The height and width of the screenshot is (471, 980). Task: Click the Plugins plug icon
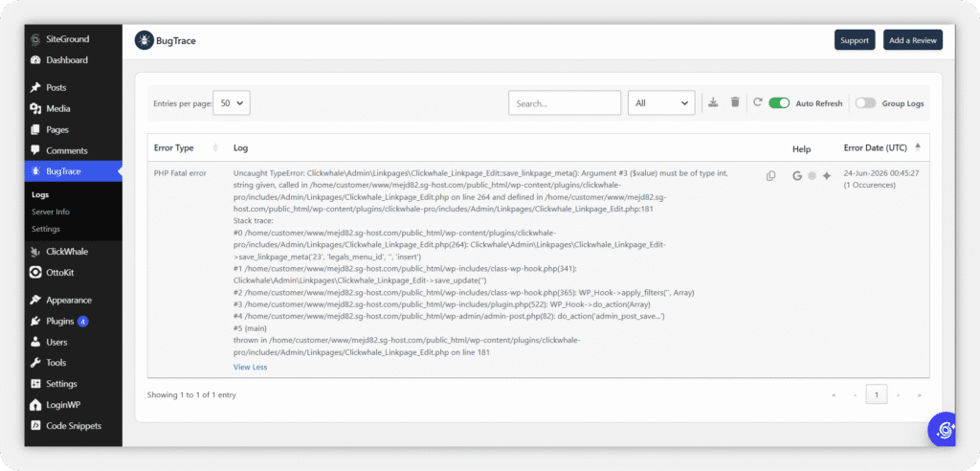[x=35, y=322]
